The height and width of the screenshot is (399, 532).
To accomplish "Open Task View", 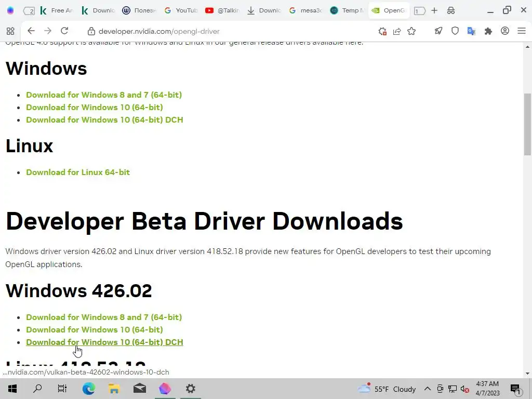I will [62, 389].
